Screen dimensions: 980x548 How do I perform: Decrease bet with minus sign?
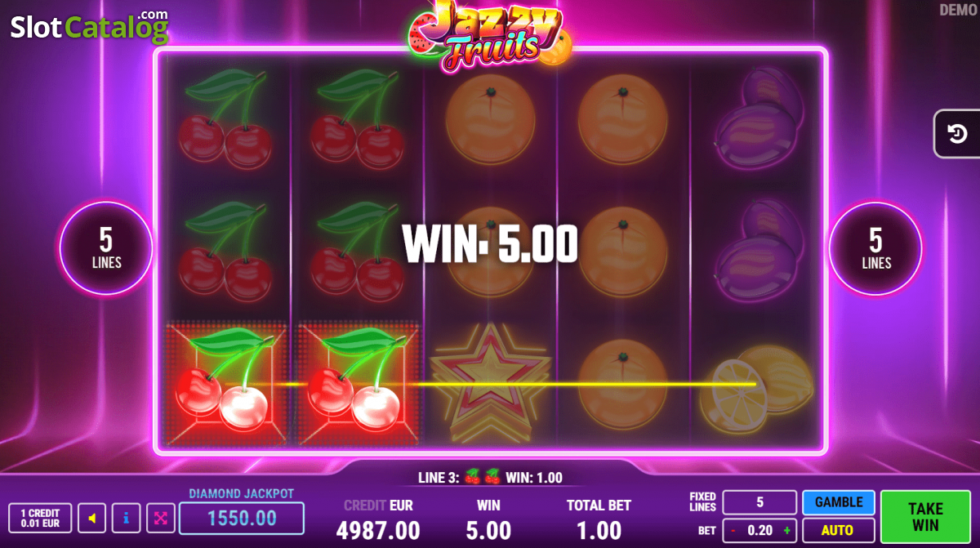[733, 530]
